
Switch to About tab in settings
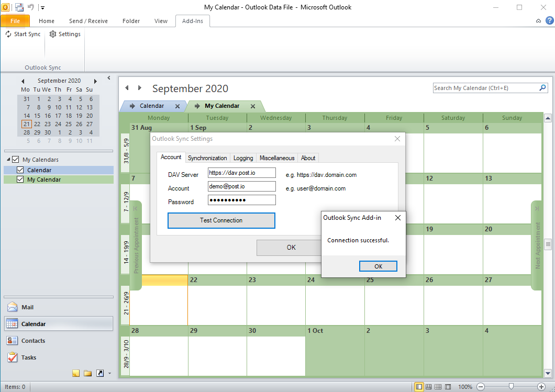tap(308, 158)
